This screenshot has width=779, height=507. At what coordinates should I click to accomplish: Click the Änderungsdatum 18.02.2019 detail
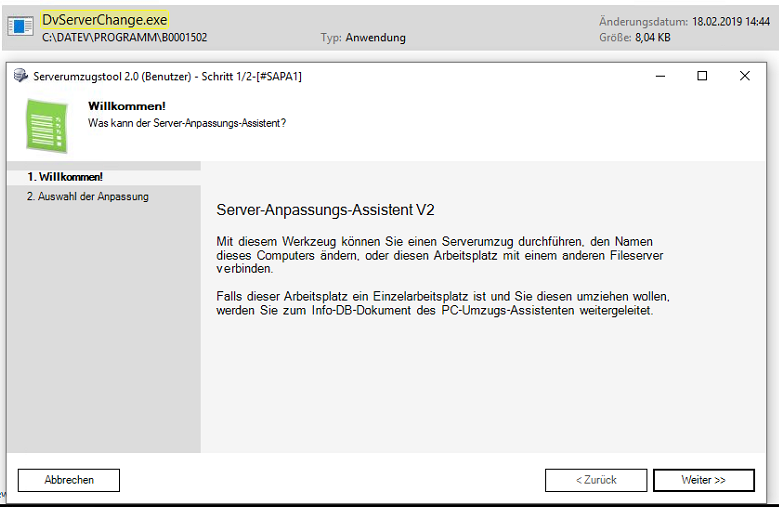tap(685, 22)
